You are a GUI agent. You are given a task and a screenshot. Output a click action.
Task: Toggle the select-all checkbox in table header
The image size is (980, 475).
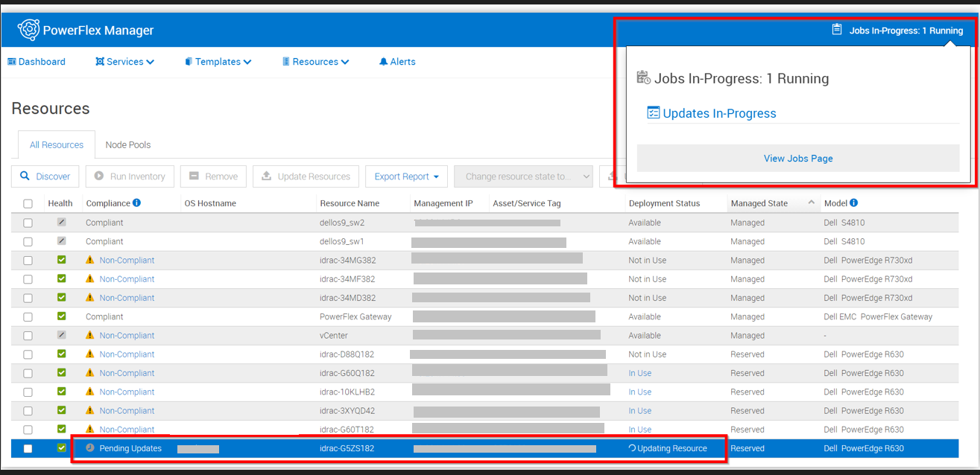28,203
